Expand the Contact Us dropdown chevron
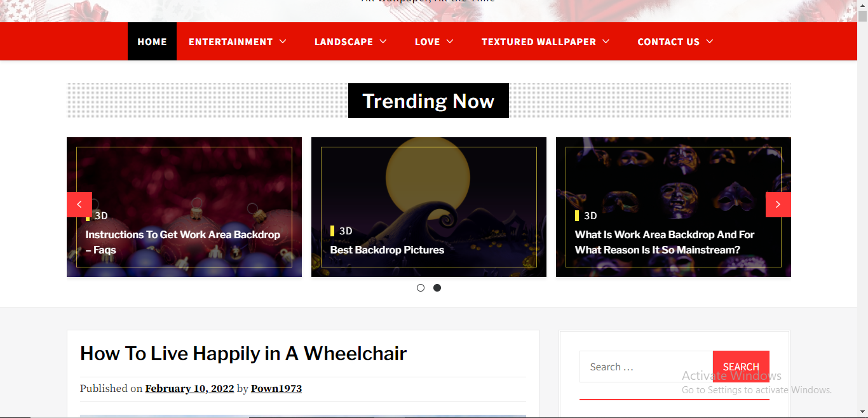 710,41
